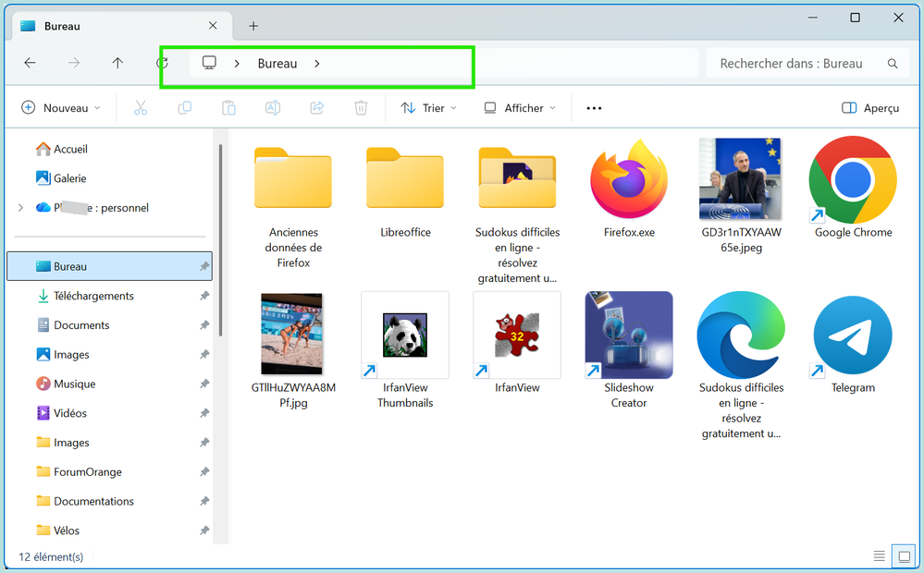
Task: Add a new tab with plus button
Action: point(253,26)
